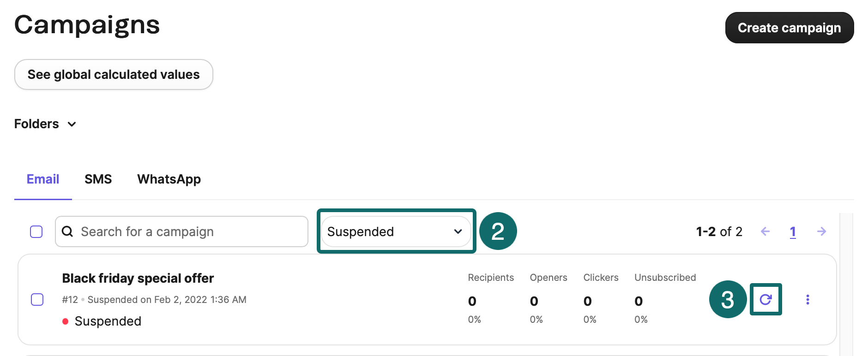Click the Search for a campaign field
The height and width of the screenshot is (356, 868).
click(181, 231)
